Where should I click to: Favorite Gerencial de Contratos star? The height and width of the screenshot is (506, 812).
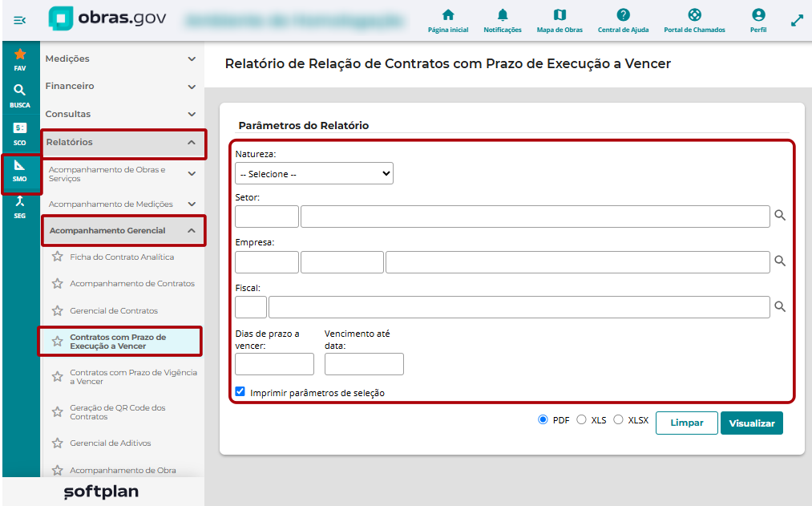pos(58,310)
